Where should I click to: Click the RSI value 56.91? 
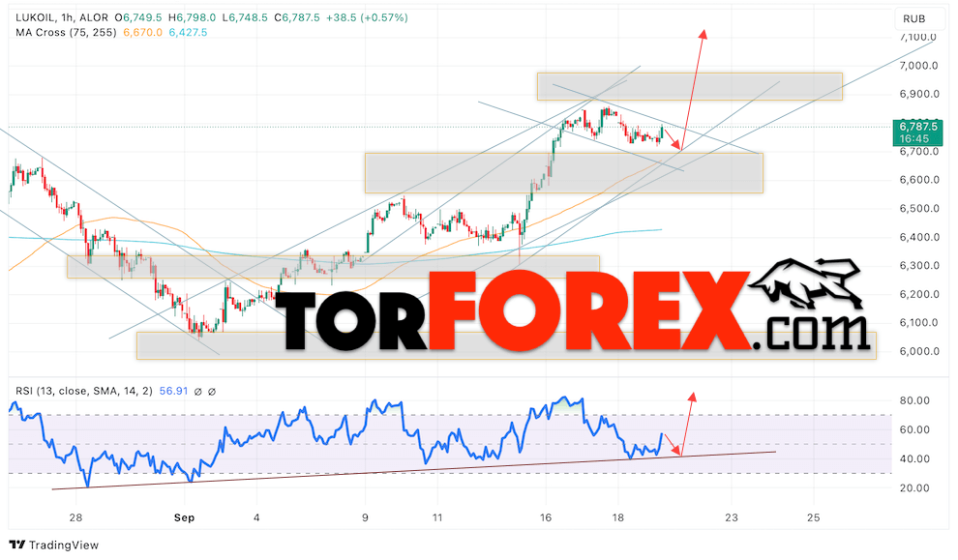[x=173, y=391]
